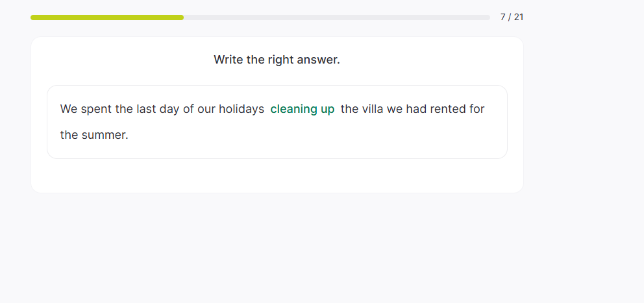Click the word "for" ending the first line

477,109
